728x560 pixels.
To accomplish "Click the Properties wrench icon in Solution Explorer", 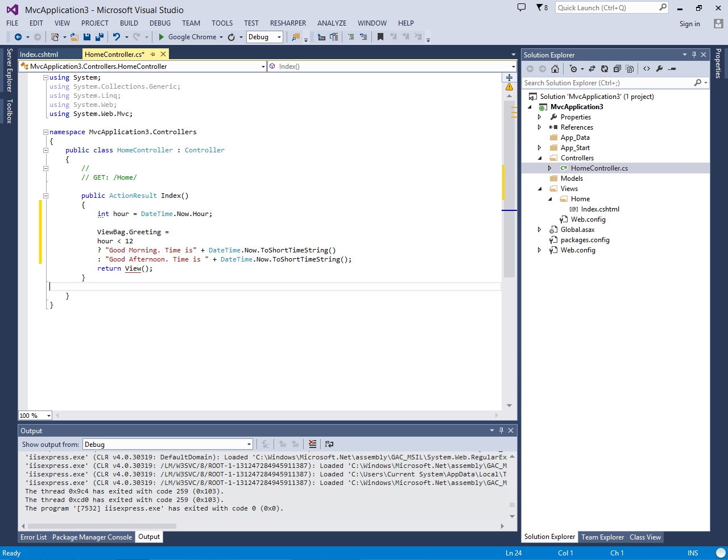I will click(x=659, y=68).
